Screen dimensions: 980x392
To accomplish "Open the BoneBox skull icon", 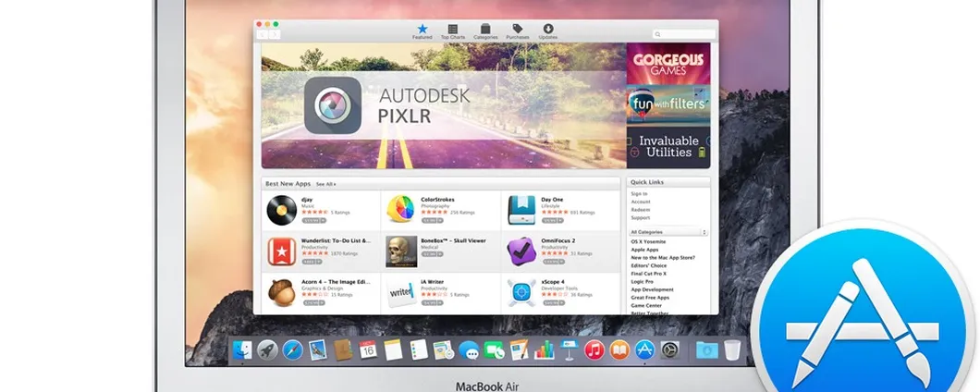I will [401, 251].
